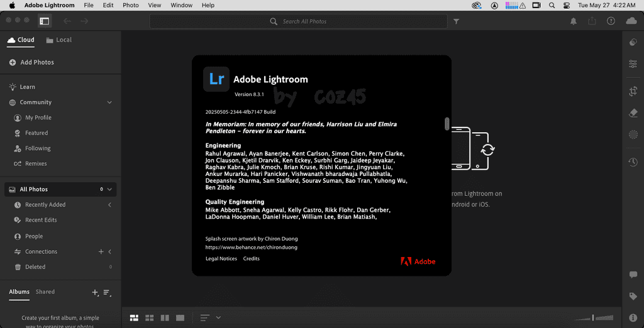The height and width of the screenshot is (328, 644).
Task: Click the albums sort icon
Action: 107,292
